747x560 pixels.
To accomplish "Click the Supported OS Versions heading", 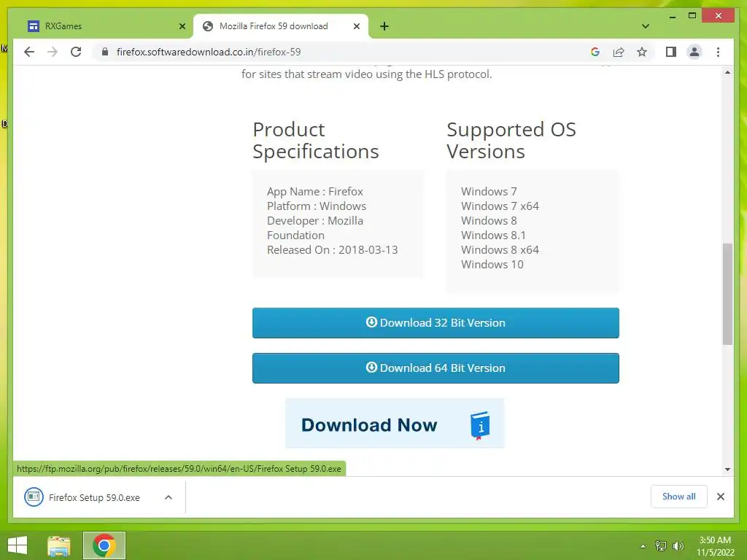I will (511, 141).
